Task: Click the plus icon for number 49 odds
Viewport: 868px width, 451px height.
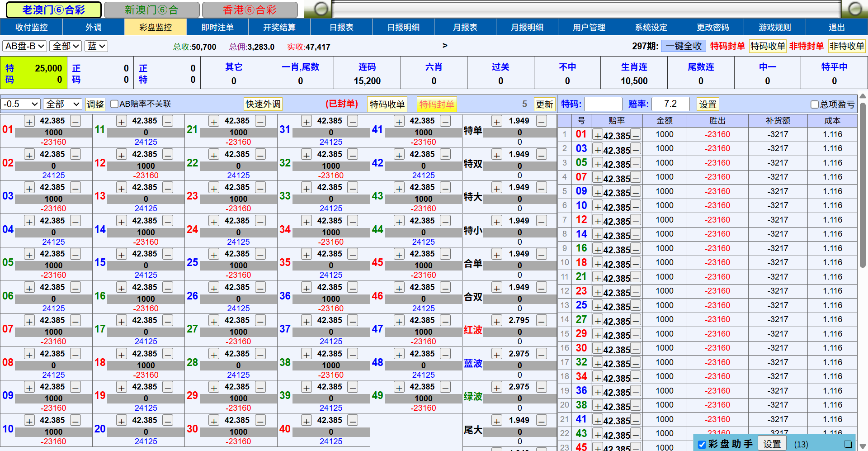Action: (399, 387)
